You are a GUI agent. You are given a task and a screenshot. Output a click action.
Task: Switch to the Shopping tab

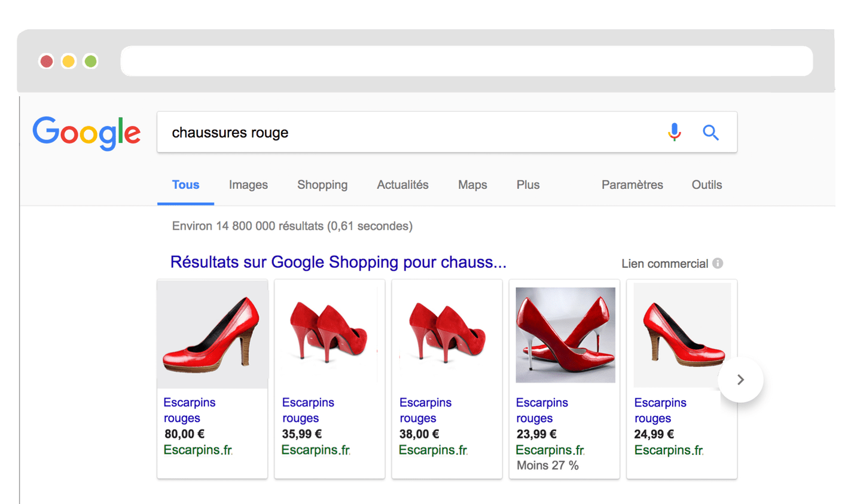(322, 185)
